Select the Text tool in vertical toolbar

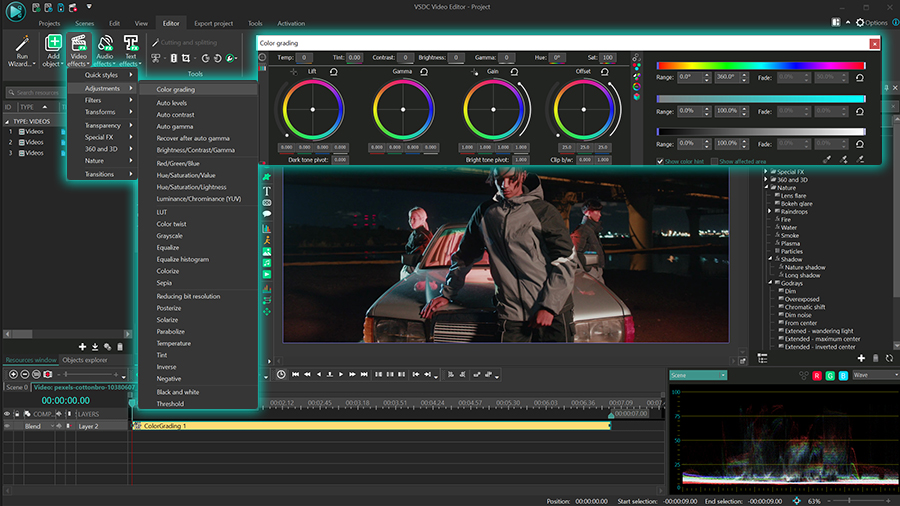(266, 191)
